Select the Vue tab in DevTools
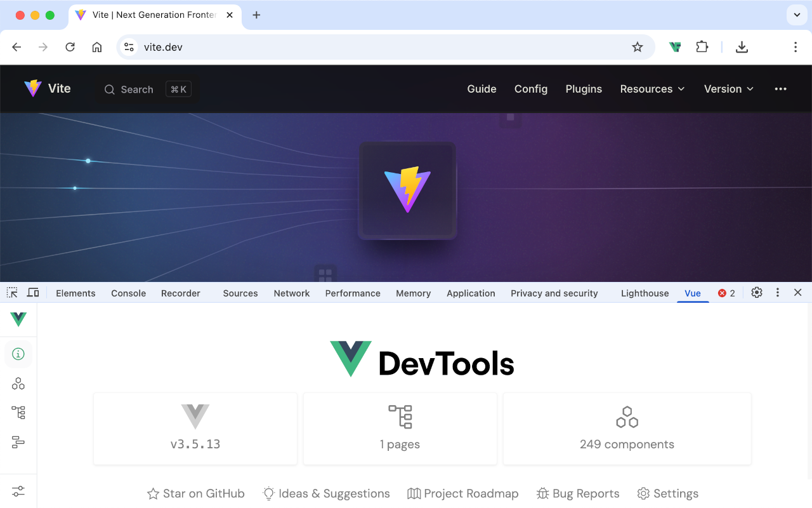The image size is (812, 508). pos(693,293)
